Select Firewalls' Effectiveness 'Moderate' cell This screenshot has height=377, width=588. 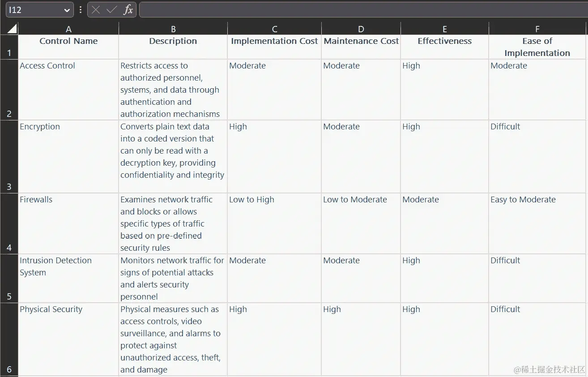[445, 224]
